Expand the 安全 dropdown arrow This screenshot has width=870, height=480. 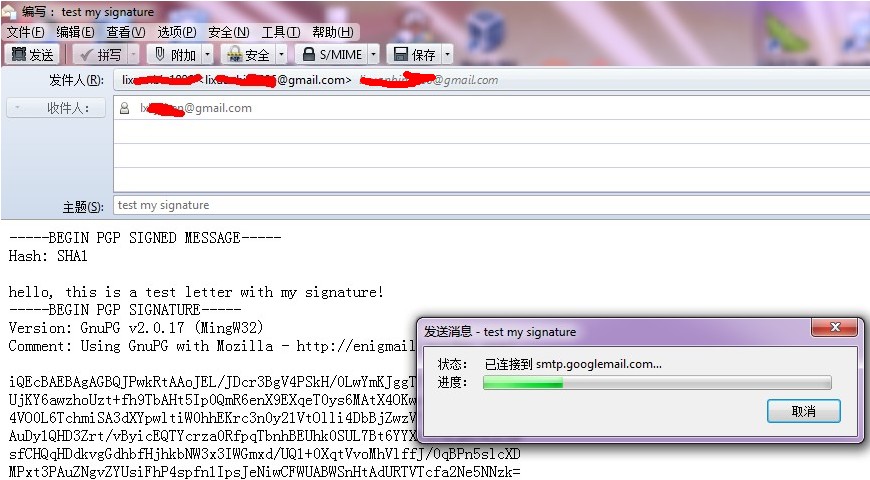(281, 54)
